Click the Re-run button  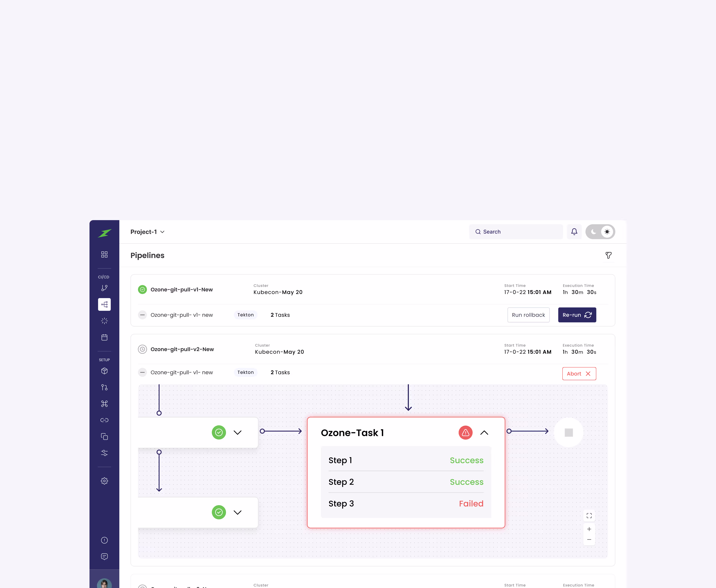coord(577,315)
